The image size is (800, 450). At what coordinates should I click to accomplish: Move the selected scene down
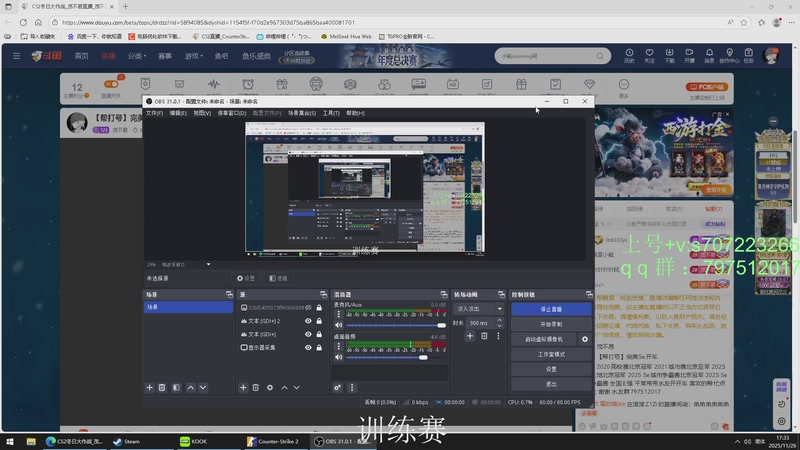click(203, 388)
